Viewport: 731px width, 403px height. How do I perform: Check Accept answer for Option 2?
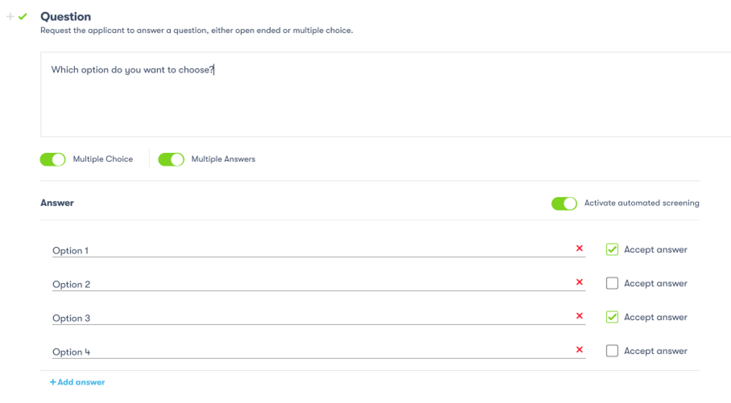[612, 283]
